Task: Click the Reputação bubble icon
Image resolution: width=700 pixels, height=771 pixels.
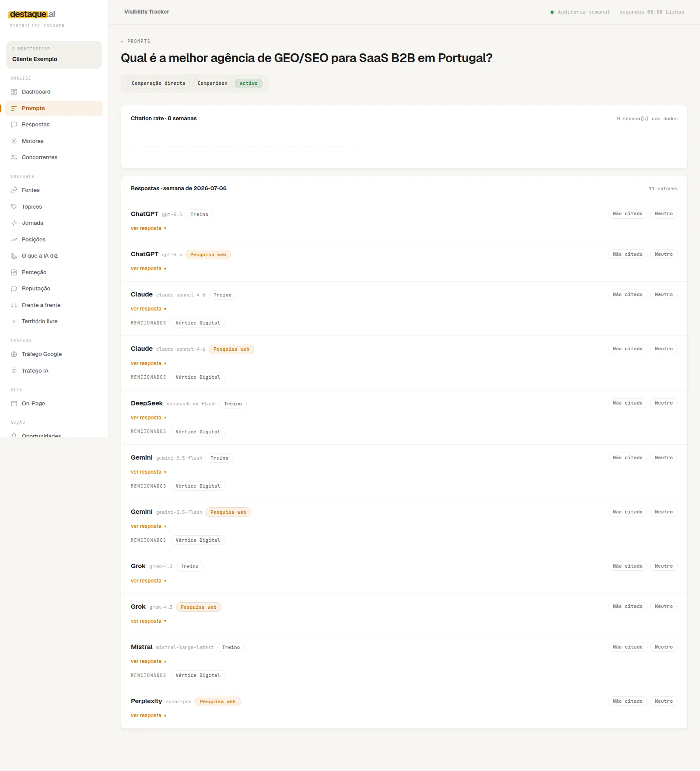Action: 14,289
